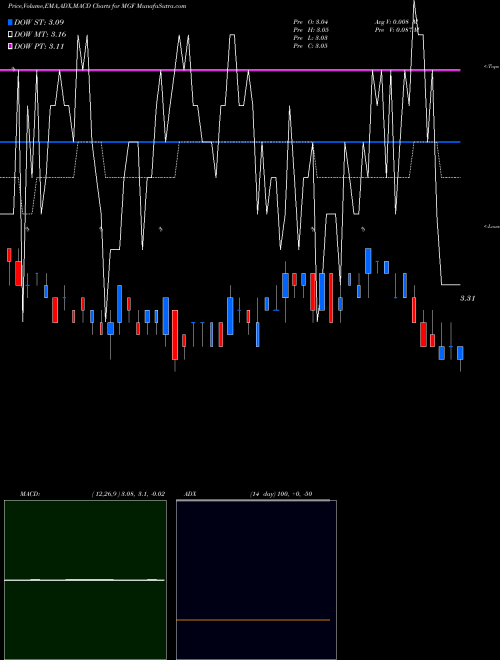Click the white MACD line
This screenshot has height=660, width=500.
click(x=84, y=580)
